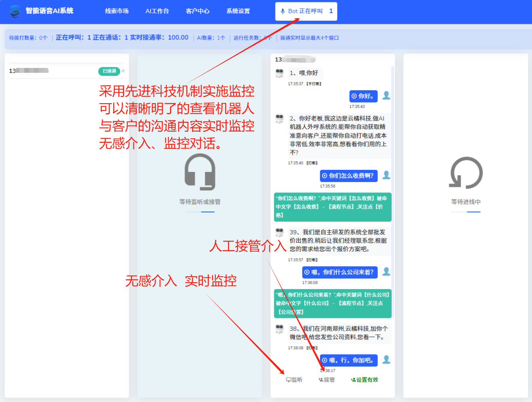Click the robot avatar next to 喂,你好
This screenshot has height=402, width=532.
(x=280, y=73)
